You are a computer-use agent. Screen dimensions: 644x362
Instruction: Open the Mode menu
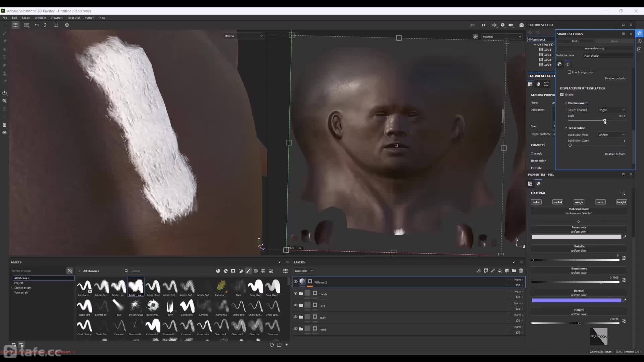pos(26,18)
